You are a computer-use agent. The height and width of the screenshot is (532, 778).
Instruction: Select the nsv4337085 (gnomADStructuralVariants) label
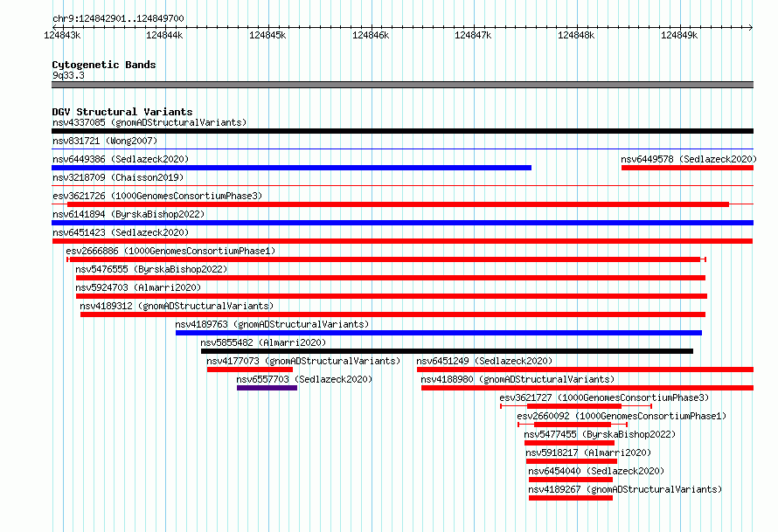tap(149, 122)
